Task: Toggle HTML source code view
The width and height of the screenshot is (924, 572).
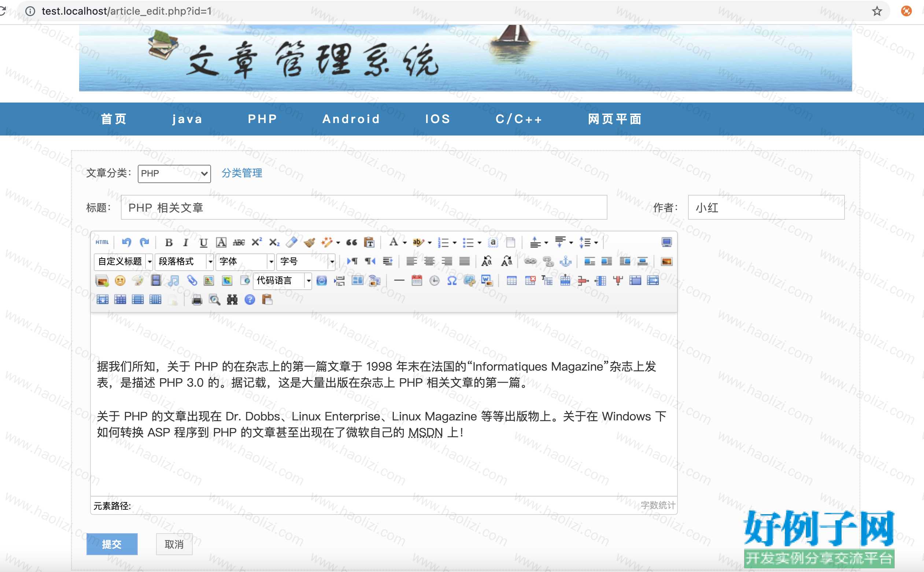Action: coord(102,242)
